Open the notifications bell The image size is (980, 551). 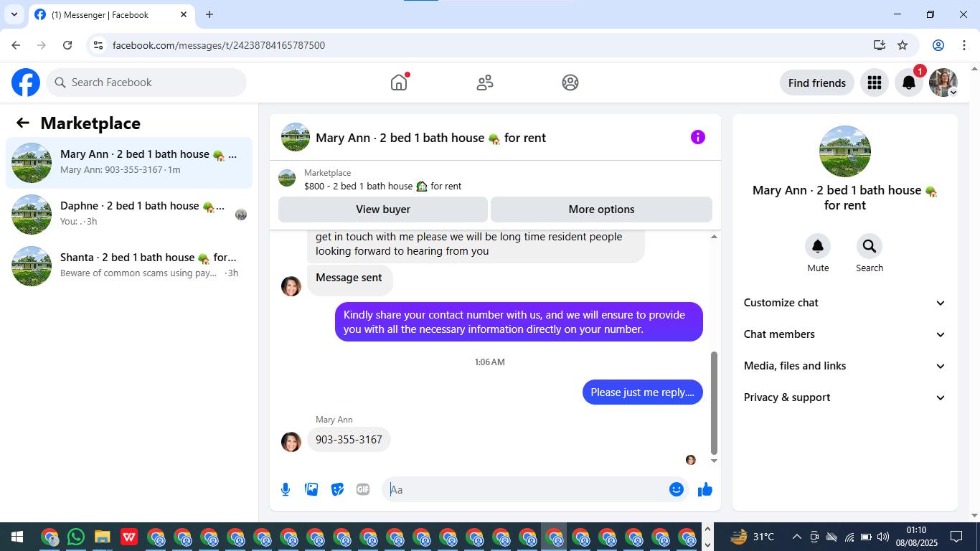pos(909,83)
